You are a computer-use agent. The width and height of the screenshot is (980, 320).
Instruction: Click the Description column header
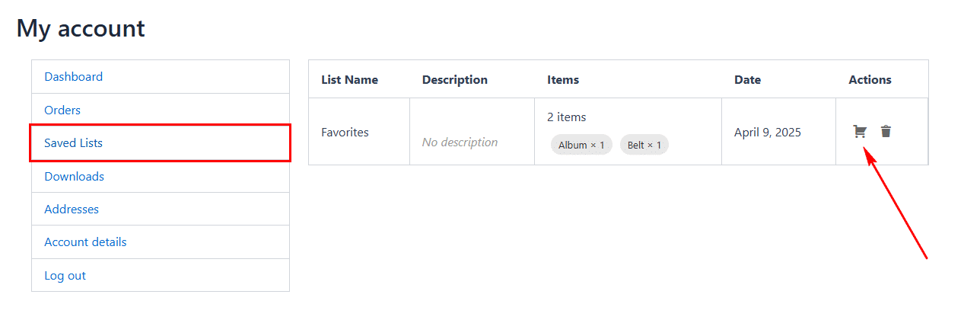point(455,80)
